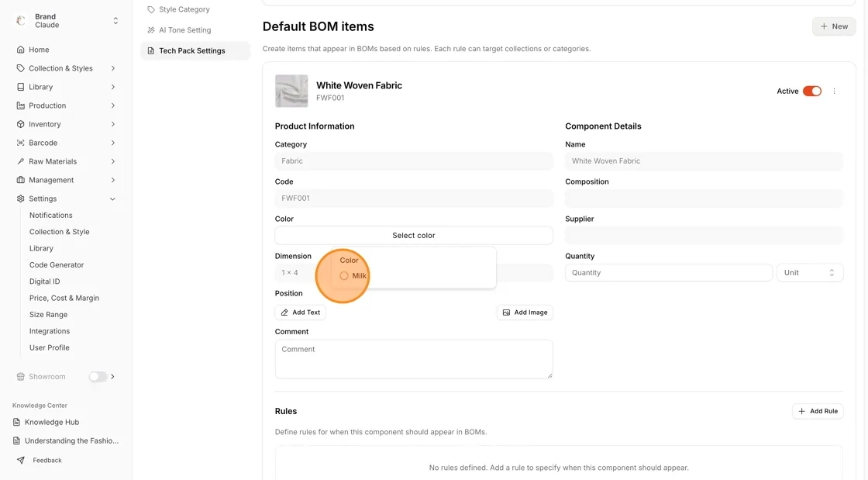Screen dimensions: 868x480
Task: Open the three-dot menu for White Woven Fabric
Action: tap(834, 92)
